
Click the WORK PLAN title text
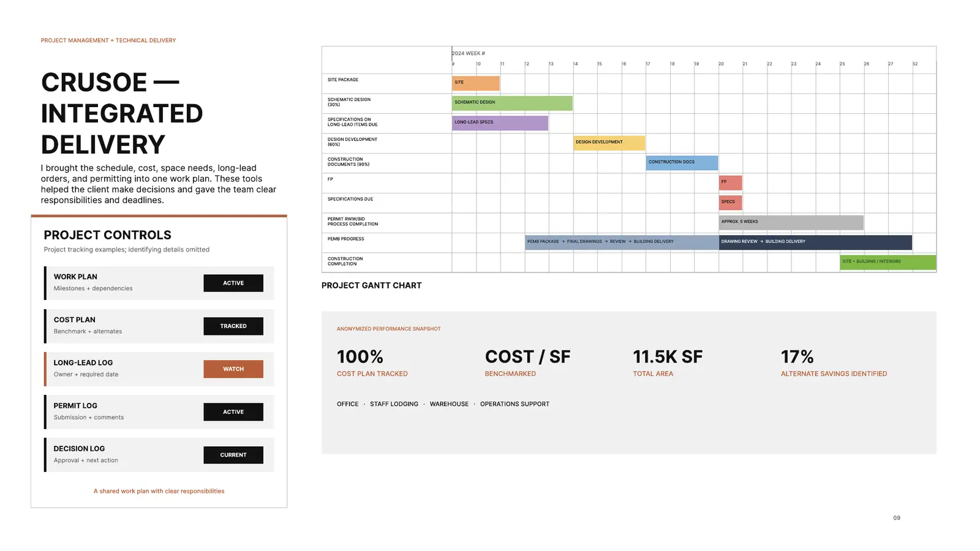75,277
